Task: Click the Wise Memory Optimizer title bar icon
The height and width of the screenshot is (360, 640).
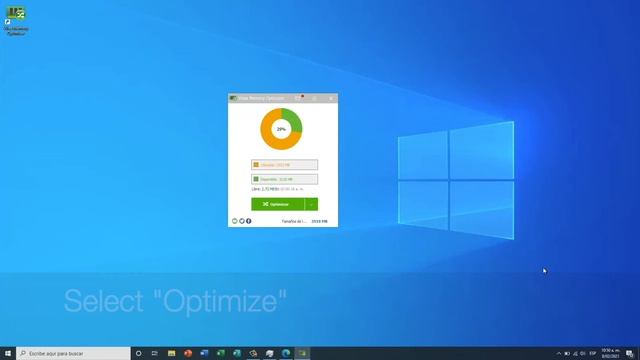Action: 233,98
